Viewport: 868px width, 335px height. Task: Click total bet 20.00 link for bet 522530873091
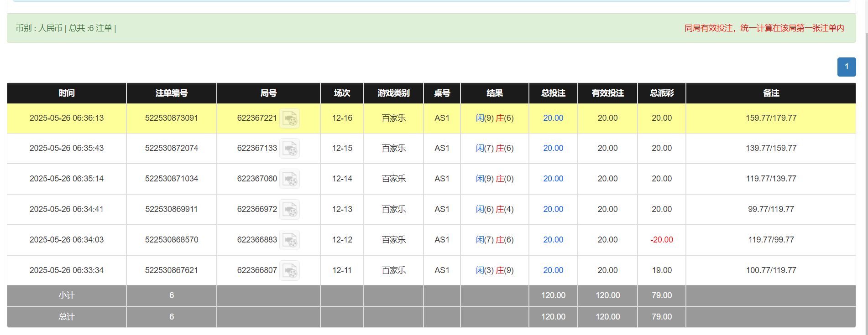[x=553, y=118]
